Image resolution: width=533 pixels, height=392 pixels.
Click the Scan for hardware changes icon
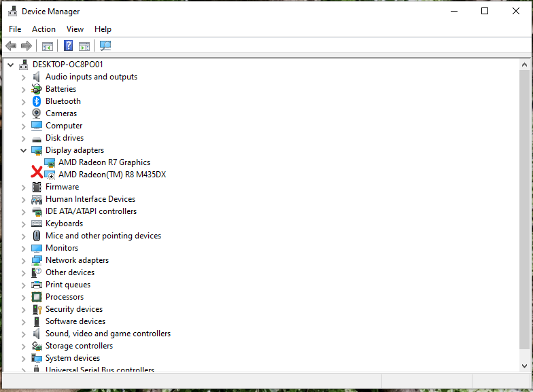click(105, 46)
